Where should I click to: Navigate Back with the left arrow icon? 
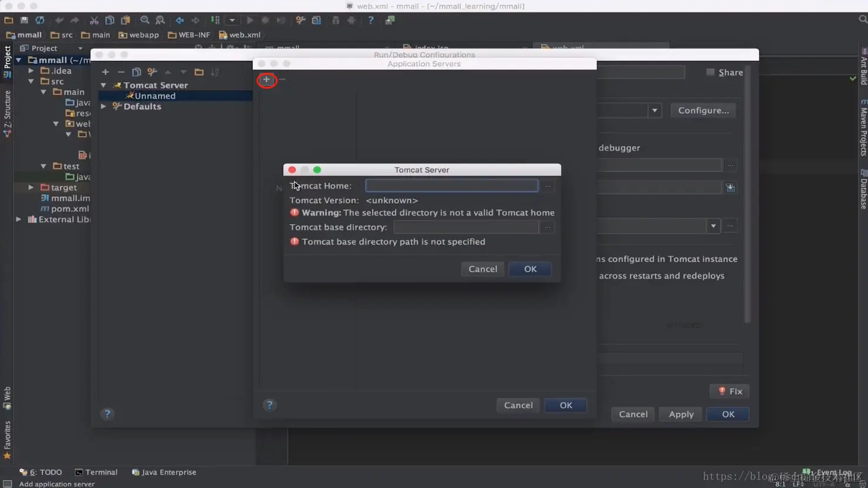(180, 21)
